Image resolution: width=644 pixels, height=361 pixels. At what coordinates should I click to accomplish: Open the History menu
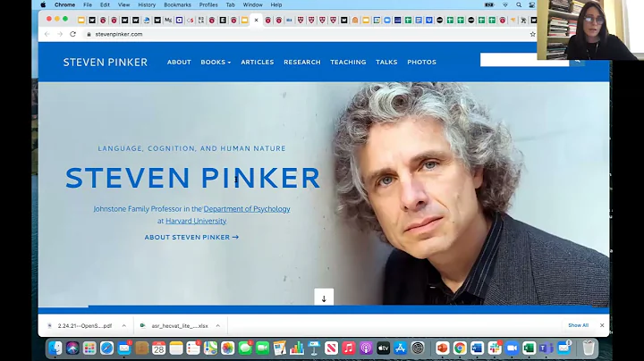pyautogui.click(x=147, y=5)
